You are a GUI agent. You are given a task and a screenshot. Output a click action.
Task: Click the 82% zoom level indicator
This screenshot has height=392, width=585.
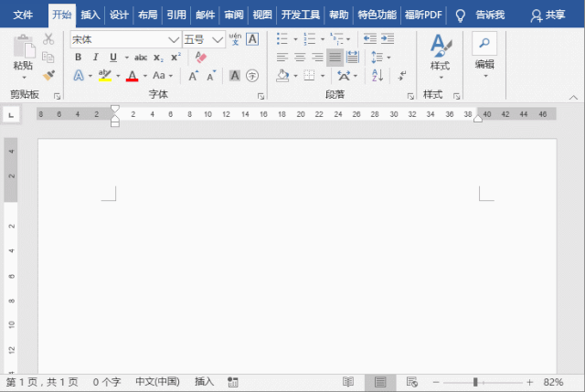(x=554, y=381)
